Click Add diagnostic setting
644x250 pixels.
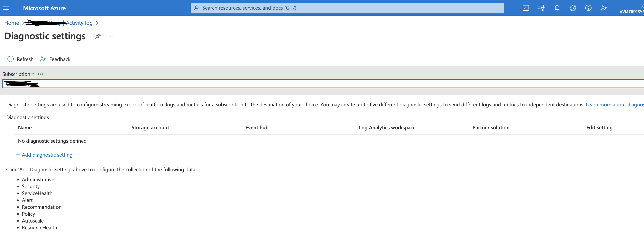pos(44,155)
